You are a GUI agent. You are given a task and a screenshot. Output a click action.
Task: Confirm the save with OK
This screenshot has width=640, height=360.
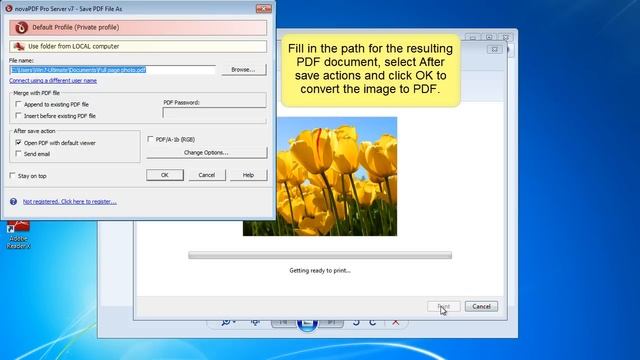click(x=165, y=175)
